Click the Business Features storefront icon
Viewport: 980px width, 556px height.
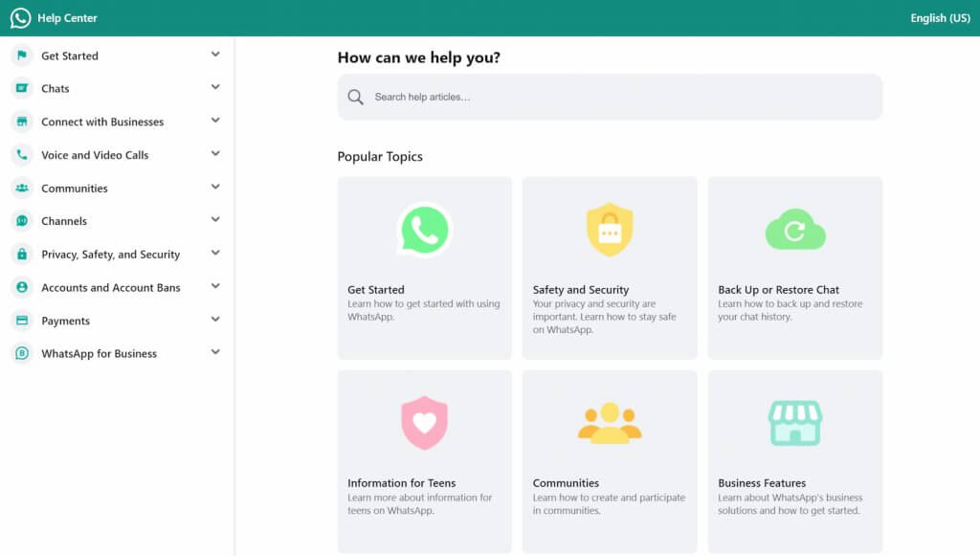pyautogui.click(x=794, y=422)
